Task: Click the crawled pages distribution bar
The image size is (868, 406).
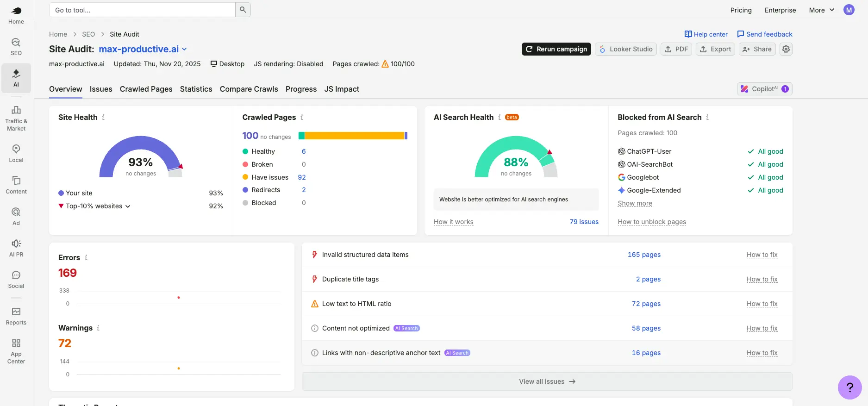Action: coord(353,136)
